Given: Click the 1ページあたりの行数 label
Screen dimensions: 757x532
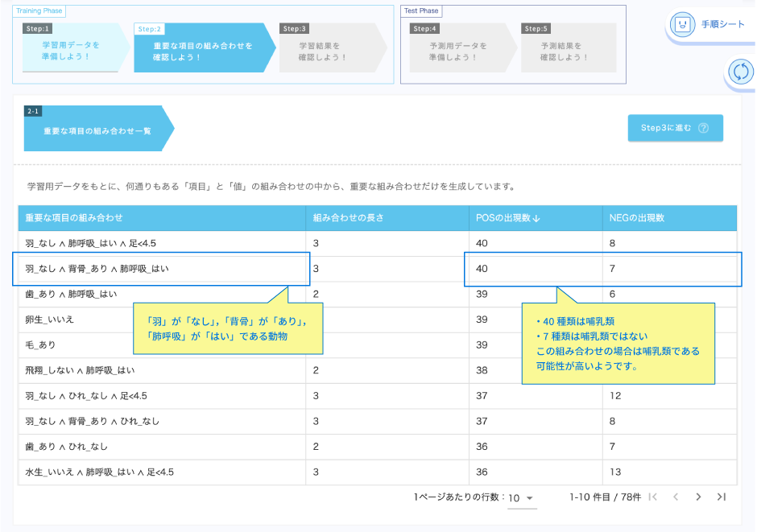Looking at the screenshot, I should [x=459, y=497].
